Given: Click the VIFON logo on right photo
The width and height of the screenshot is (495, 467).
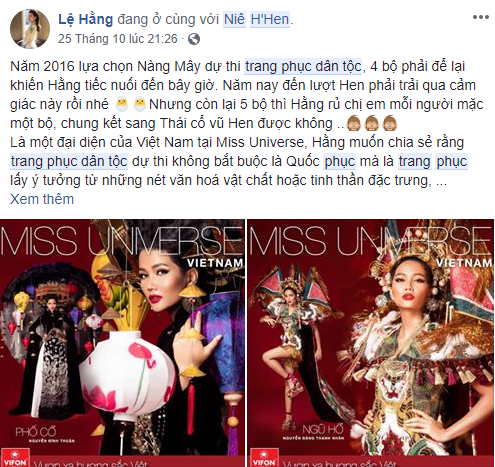Looking at the screenshot, I should click(264, 458).
